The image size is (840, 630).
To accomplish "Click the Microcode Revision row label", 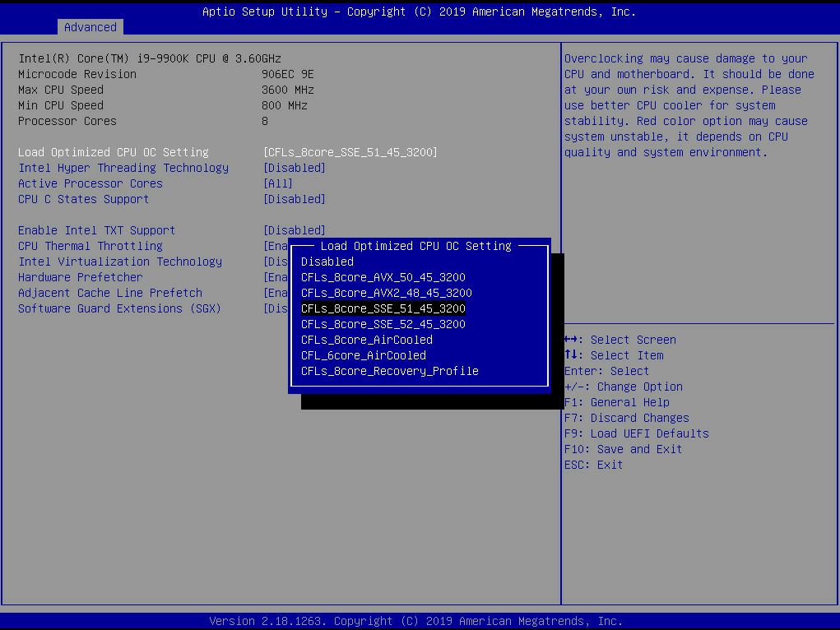I will coord(77,74).
